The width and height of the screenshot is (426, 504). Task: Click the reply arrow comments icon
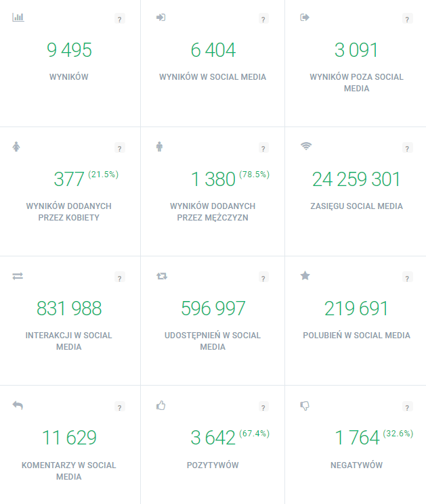coord(18,405)
